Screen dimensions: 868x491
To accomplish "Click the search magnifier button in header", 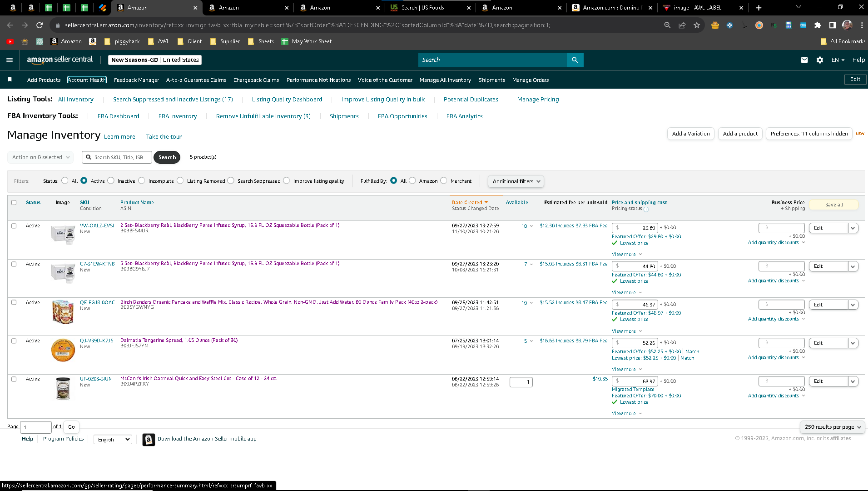I will click(575, 60).
